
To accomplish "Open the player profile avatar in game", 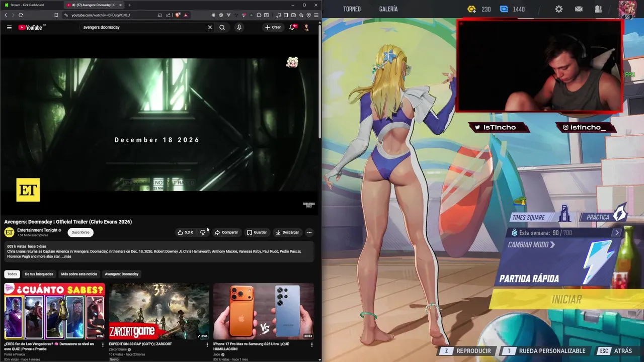I will click(627, 9).
